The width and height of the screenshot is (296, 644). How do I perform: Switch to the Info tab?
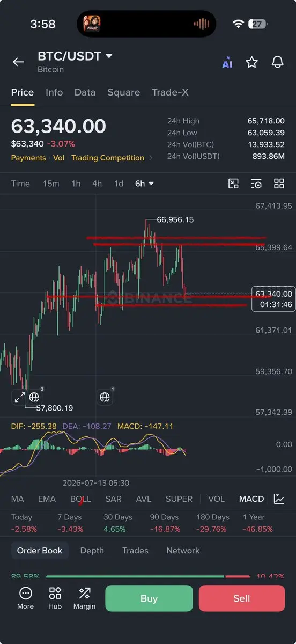54,92
